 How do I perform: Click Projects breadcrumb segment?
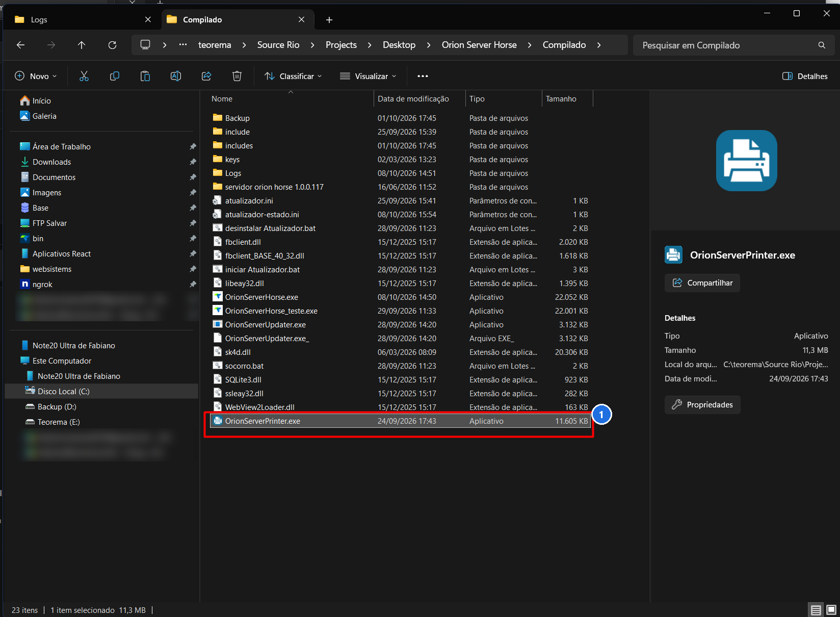(341, 45)
